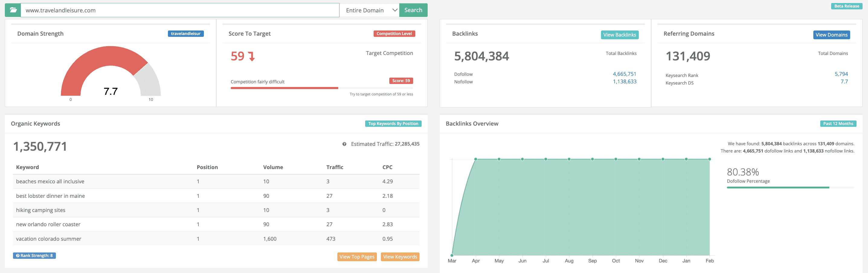Screen dimensions: 868x273
Task: Click traffic 473 in vacation colorado row
Action: pos(330,239)
